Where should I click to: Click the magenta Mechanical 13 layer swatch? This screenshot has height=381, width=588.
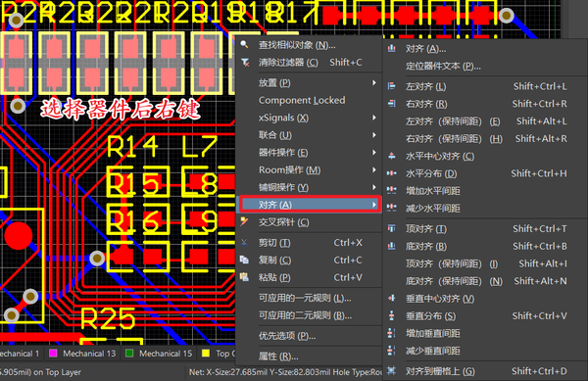click(x=53, y=354)
